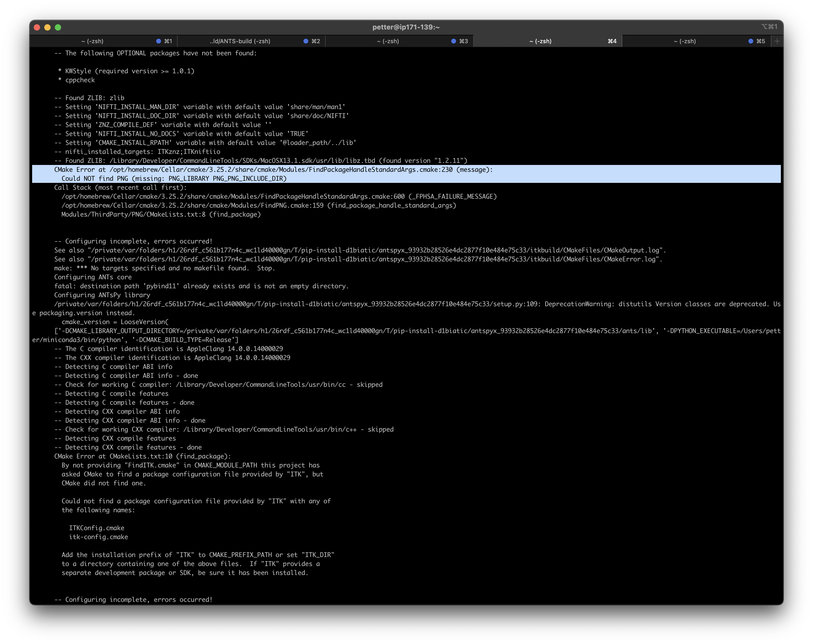Switch to the ..ld/ANTS-build tab
Viewport: 813px width, 644px height.
[x=240, y=41]
